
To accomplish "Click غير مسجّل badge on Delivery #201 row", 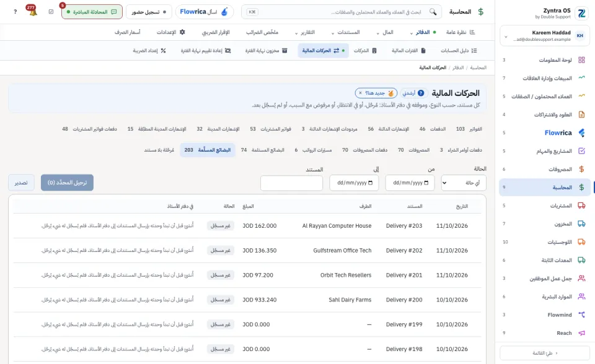I will 221,275.
